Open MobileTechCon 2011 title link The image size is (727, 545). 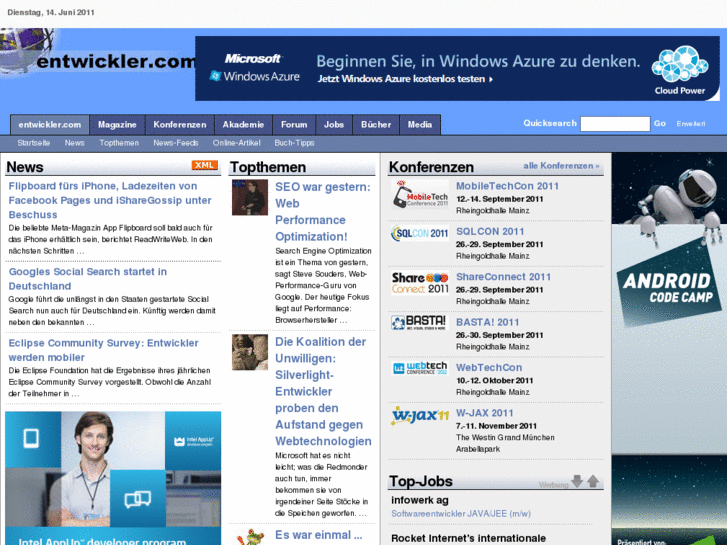pos(507,186)
